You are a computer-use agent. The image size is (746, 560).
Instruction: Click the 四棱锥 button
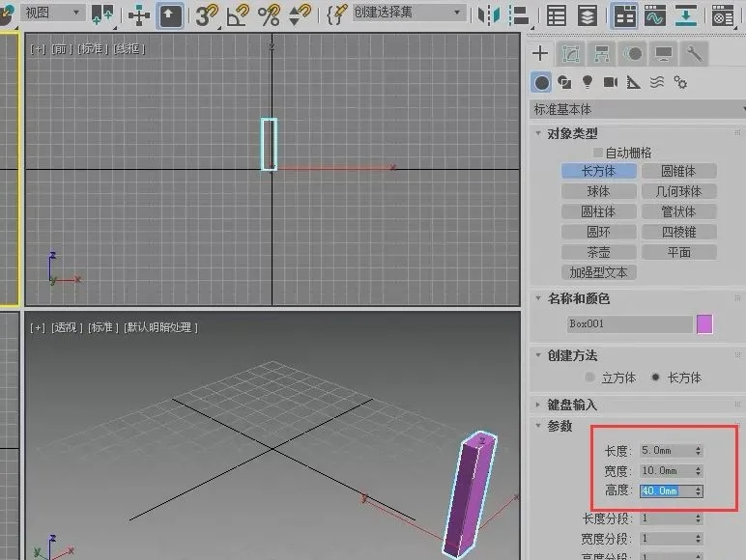click(679, 232)
